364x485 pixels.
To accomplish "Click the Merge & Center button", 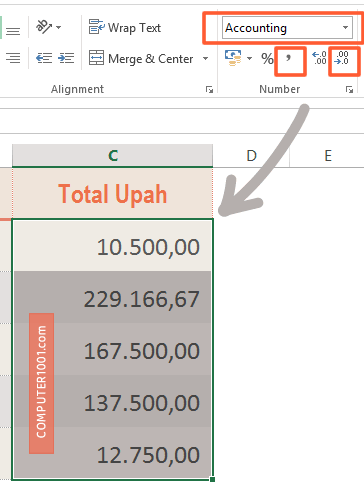I will [x=141, y=59].
